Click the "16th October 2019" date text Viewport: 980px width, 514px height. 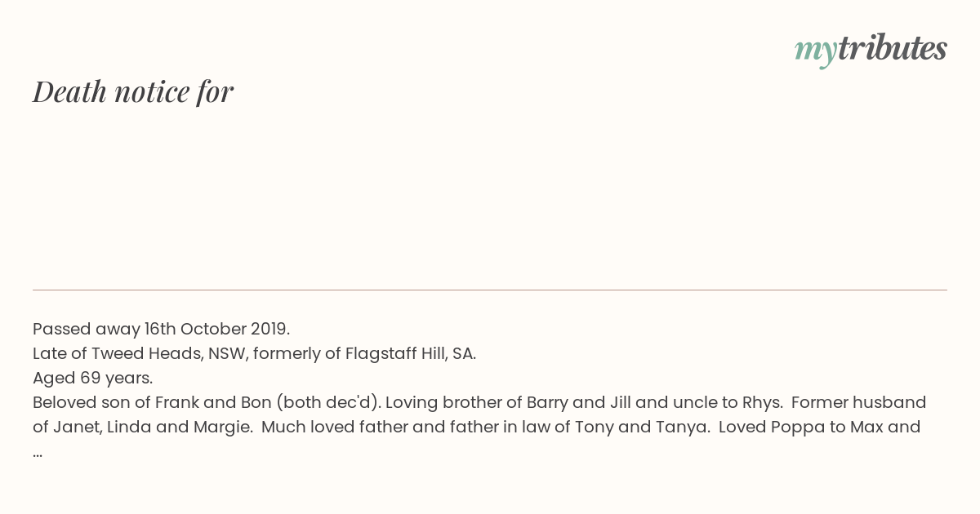coord(216,329)
